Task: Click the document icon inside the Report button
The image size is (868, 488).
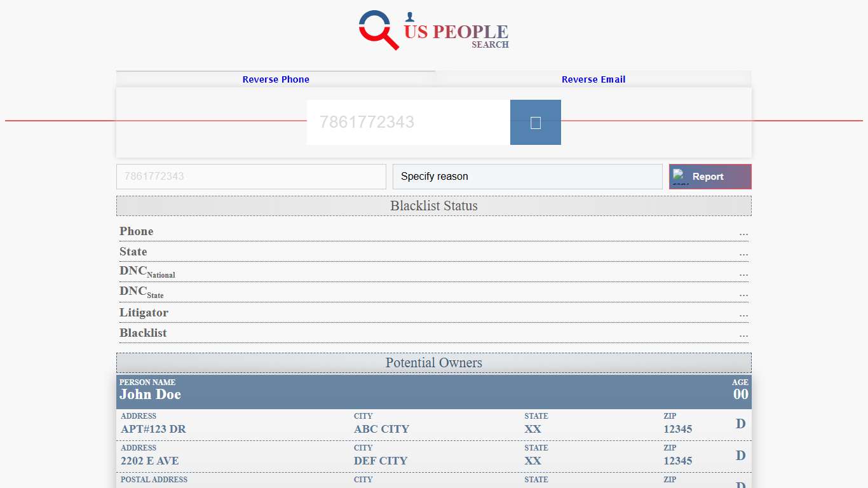Action: click(x=679, y=176)
